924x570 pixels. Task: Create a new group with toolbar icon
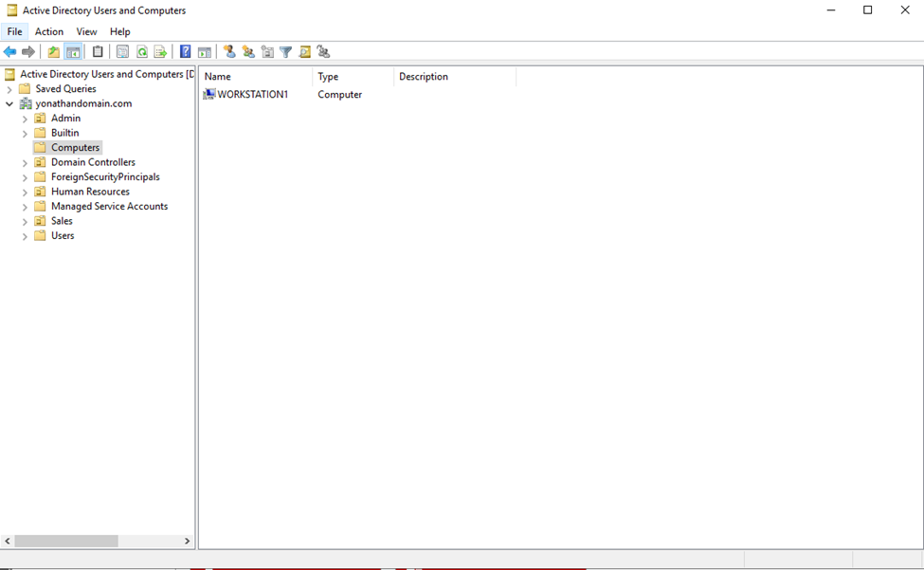point(248,52)
